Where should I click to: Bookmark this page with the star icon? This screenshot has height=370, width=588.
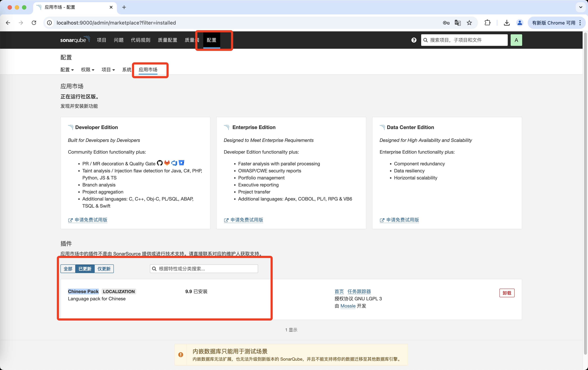point(469,23)
